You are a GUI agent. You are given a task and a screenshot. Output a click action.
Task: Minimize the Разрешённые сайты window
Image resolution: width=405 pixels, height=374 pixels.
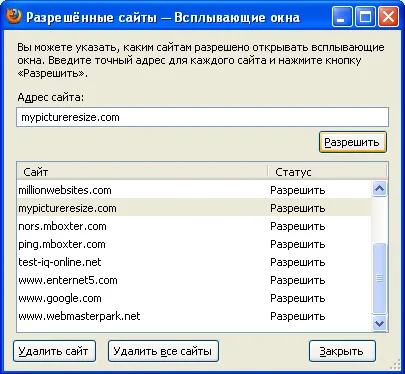tap(342, 17)
